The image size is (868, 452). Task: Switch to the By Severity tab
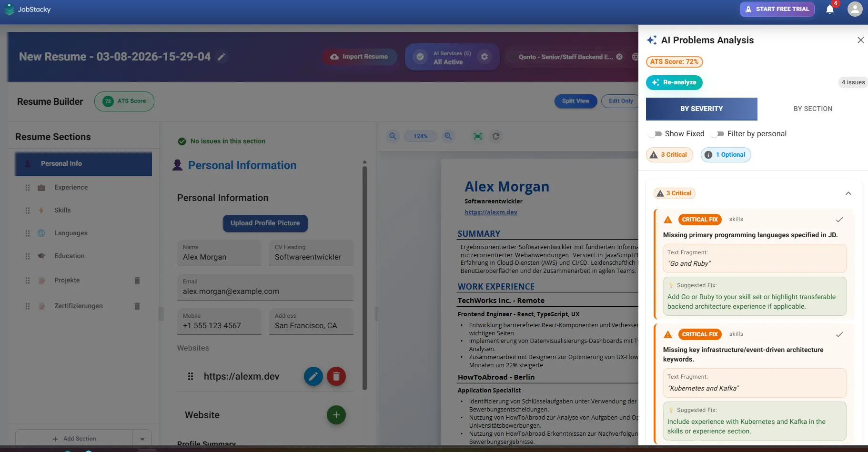(x=701, y=109)
